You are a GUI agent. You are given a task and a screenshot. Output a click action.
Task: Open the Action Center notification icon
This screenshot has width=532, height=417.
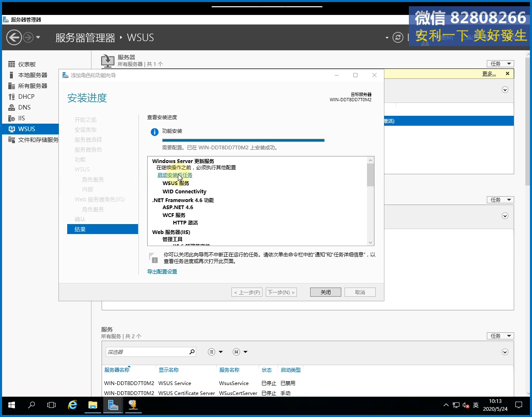(519, 405)
